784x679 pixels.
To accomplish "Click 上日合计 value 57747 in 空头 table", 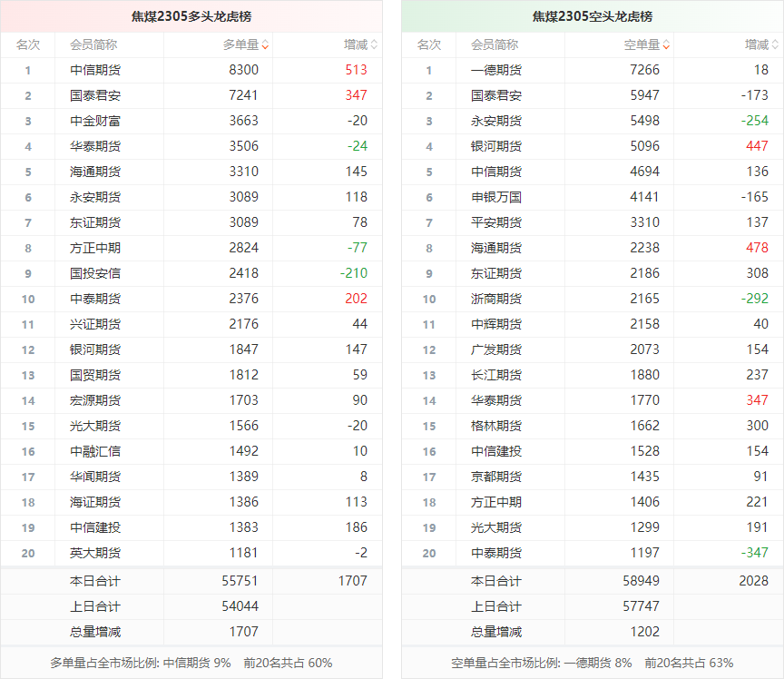I will [x=641, y=606].
